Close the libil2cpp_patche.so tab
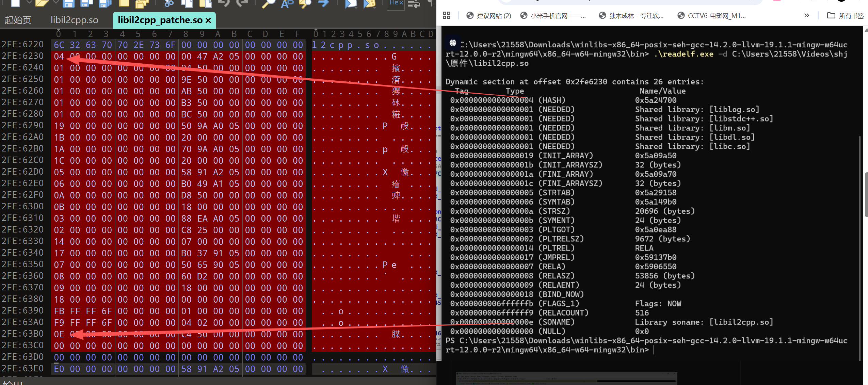This screenshot has width=868, height=385. tap(209, 20)
